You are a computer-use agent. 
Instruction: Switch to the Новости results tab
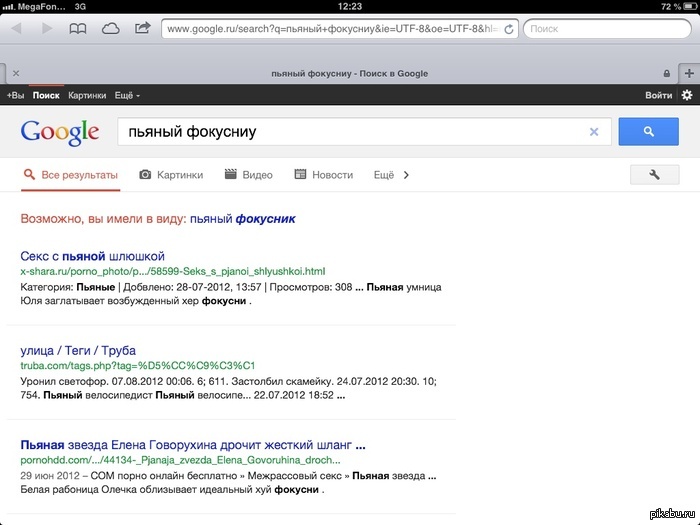tap(324, 175)
